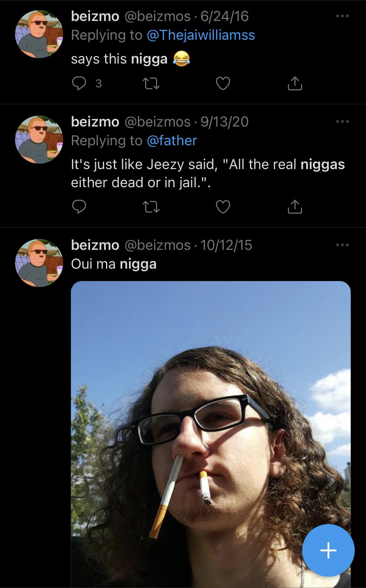Open more options for the 9/13/20 tweet
This screenshot has width=366, height=588.
pyautogui.click(x=343, y=121)
